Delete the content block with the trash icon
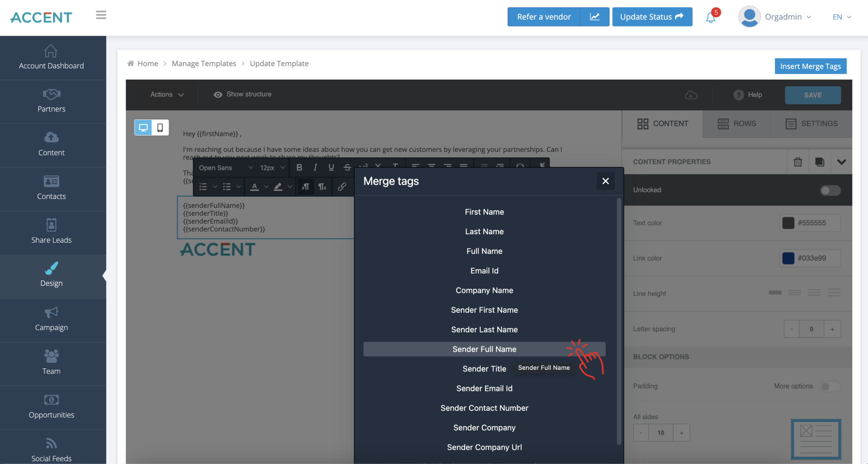The height and width of the screenshot is (464, 868). click(798, 162)
